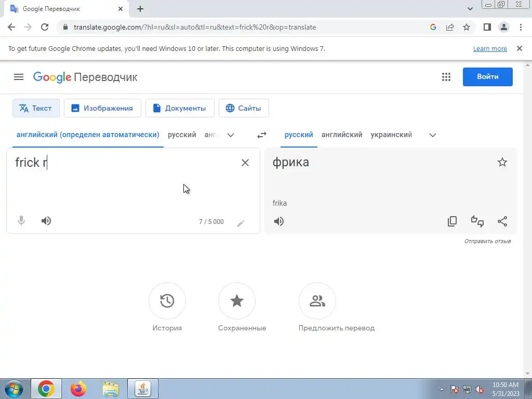Go back to the previous page

[11, 27]
